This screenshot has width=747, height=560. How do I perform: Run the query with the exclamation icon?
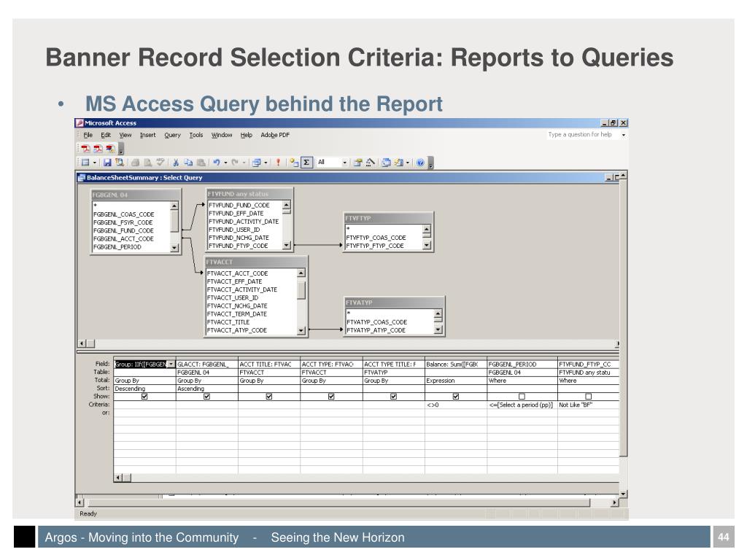(x=278, y=163)
